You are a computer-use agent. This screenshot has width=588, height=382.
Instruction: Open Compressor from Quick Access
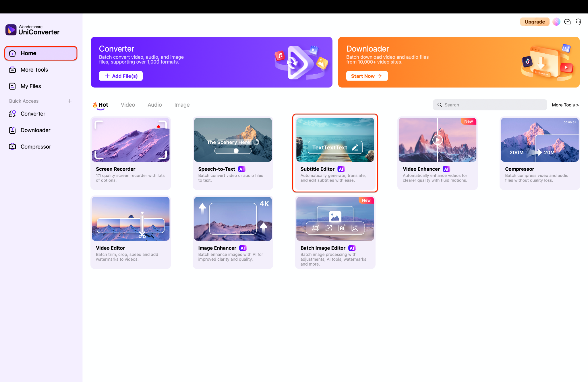pos(36,147)
